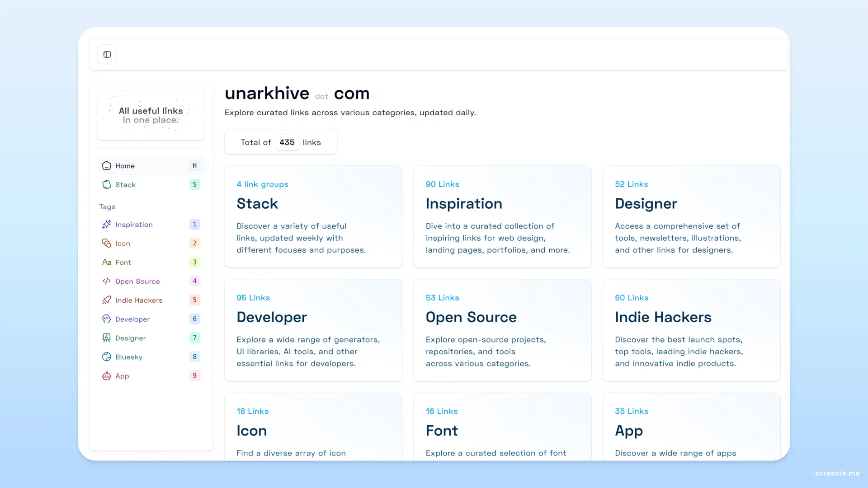Open the Inspiration card heading
This screenshot has height=488, width=868.
[464, 204]
